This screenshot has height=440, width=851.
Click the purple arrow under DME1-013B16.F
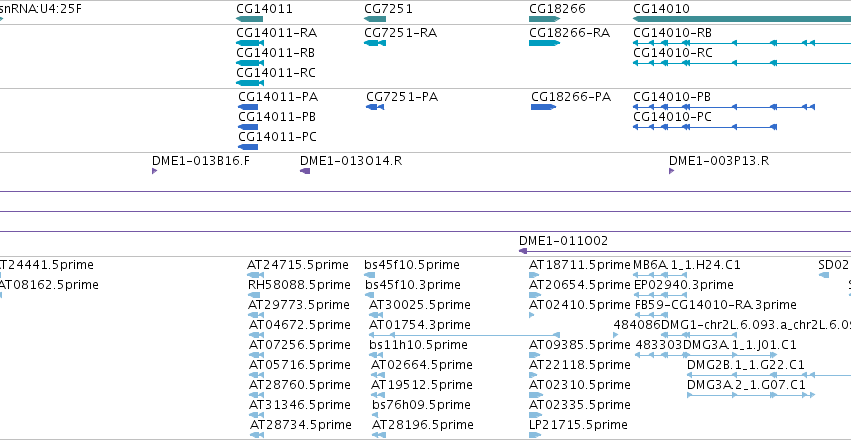coord(155,171)
